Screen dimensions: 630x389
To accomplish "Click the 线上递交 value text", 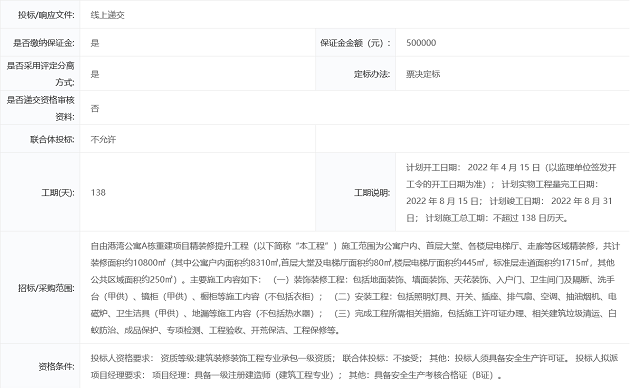I will 108,15.
